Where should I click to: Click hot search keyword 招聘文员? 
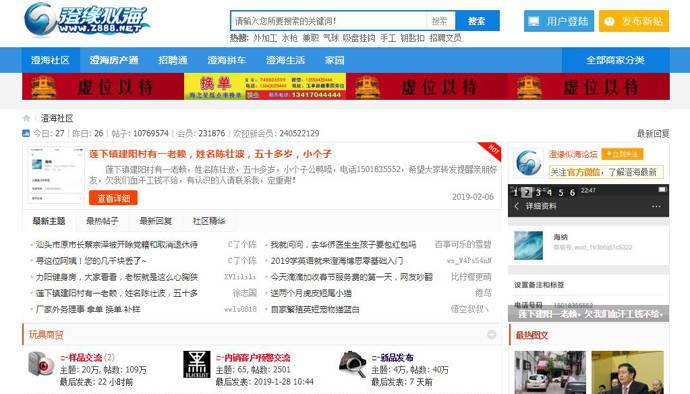point(445,38)
